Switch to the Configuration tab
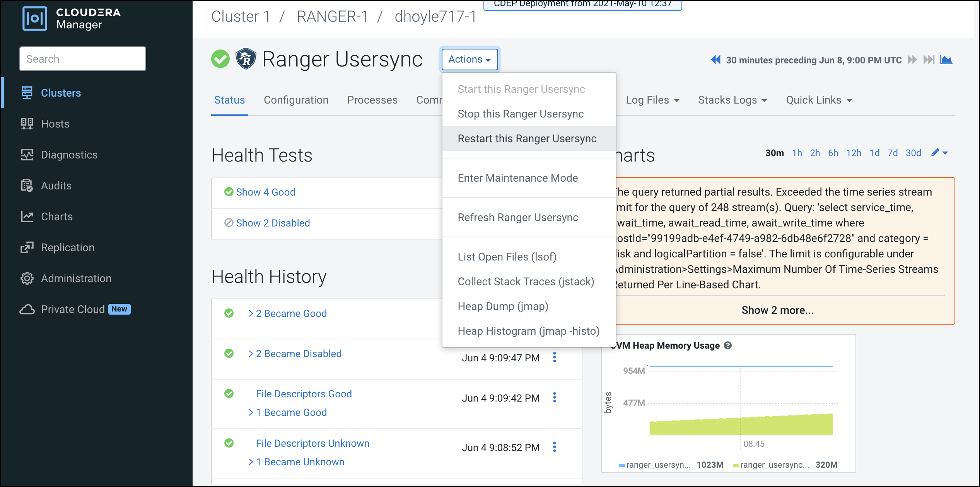This screenshot has height=487, width=980. (296, 100)
